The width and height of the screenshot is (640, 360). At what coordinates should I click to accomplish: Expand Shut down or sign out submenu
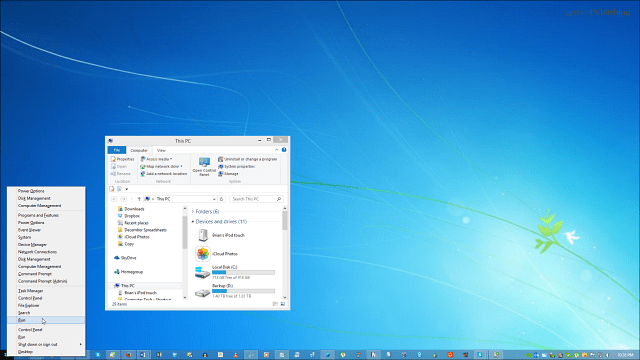pos(80,344)
